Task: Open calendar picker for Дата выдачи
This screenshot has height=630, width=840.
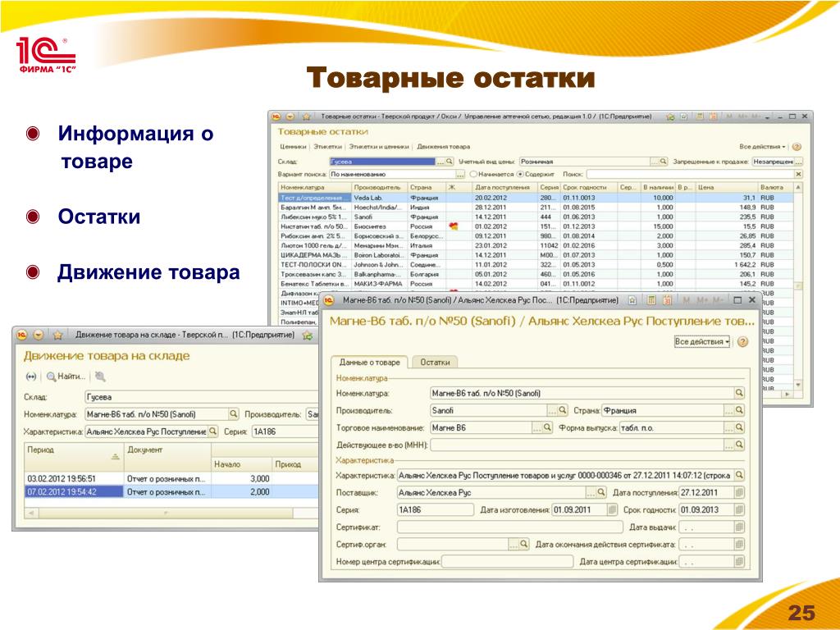Action: [739, 527]
